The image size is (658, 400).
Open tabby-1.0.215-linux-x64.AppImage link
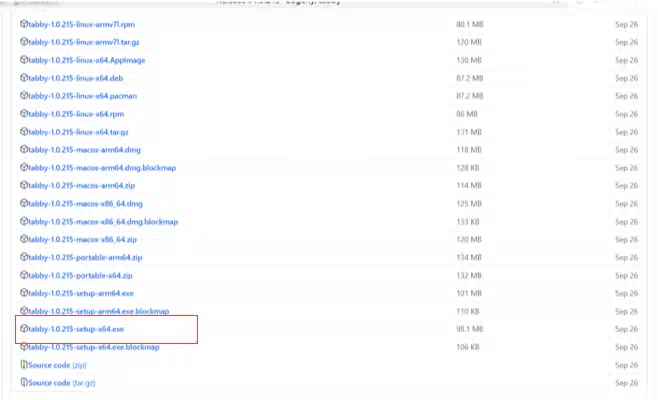(86, 60)
